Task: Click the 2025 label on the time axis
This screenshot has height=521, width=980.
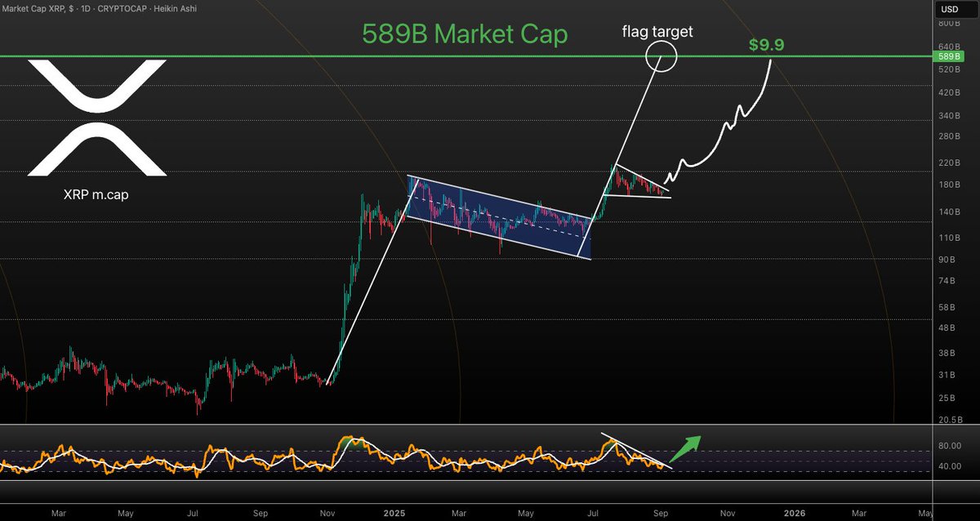Action: tap(396, 513)
